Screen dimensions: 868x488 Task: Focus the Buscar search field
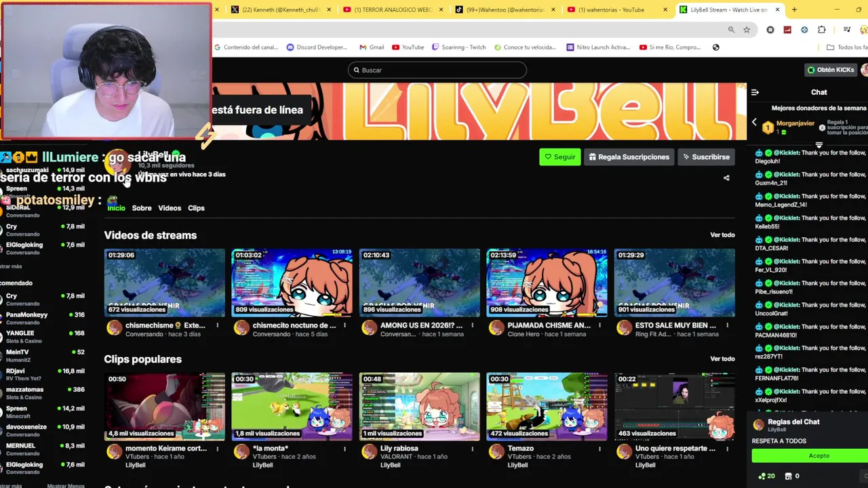click(x=437, y=70)
